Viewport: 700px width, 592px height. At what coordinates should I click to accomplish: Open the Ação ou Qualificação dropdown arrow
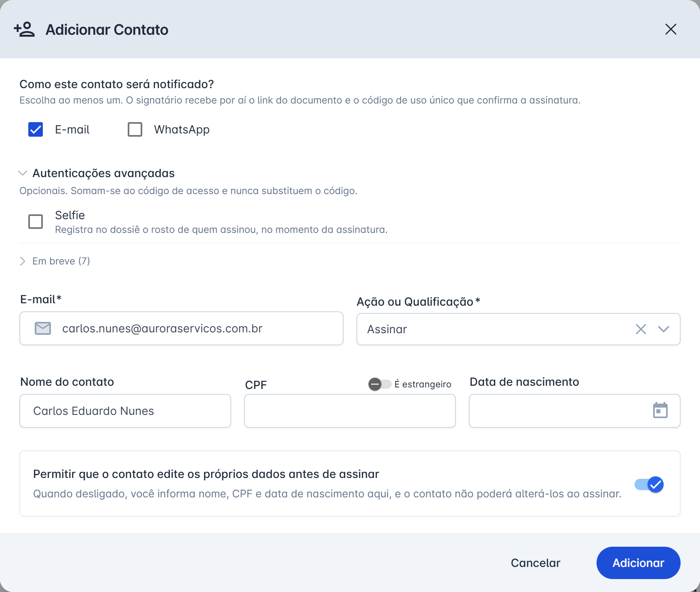[x=664, y=329]
